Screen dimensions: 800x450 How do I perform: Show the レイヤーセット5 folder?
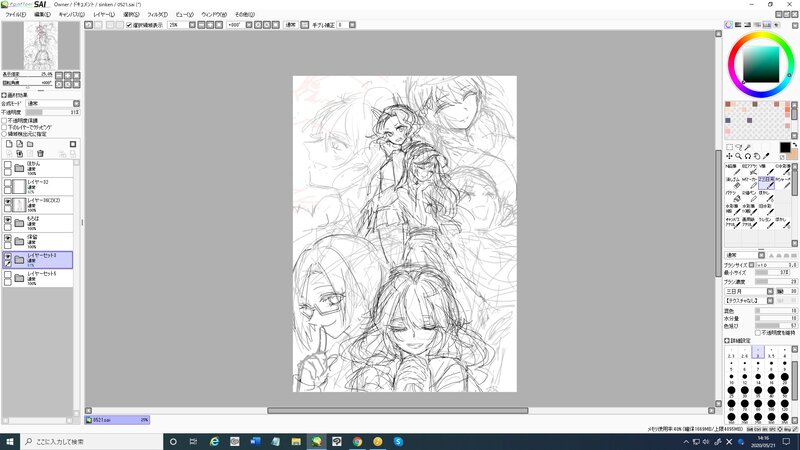click(8, 275)
